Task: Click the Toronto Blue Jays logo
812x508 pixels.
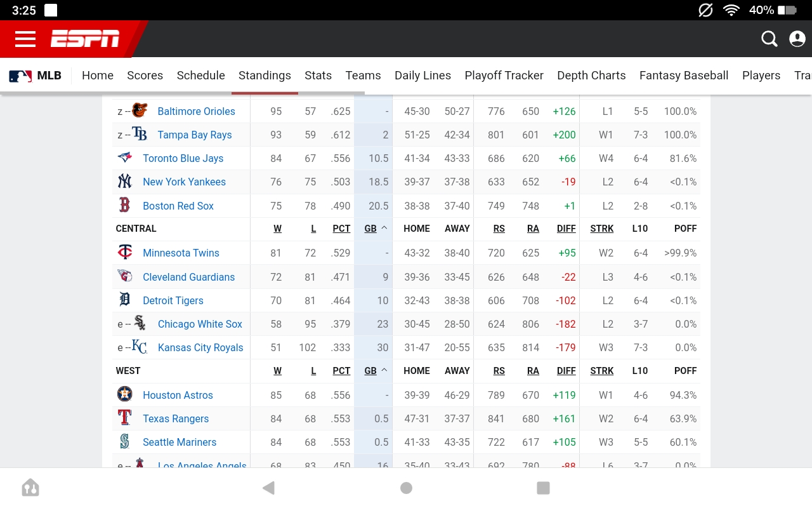Action: coord(125,158)
